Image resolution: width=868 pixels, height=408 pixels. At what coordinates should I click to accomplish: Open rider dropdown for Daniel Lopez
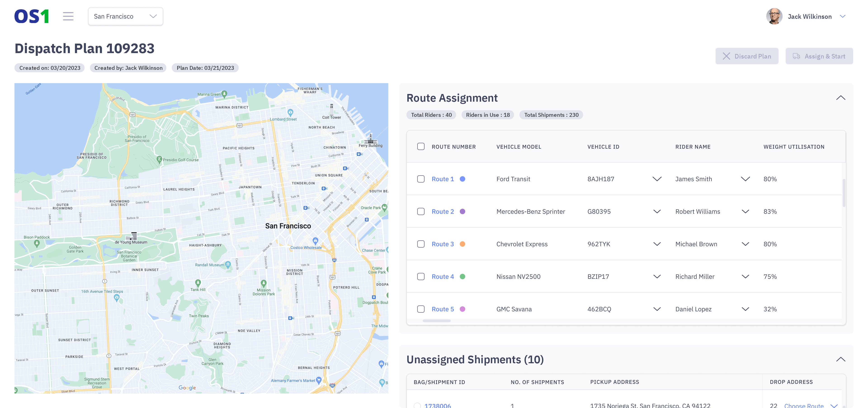[745, 309]
